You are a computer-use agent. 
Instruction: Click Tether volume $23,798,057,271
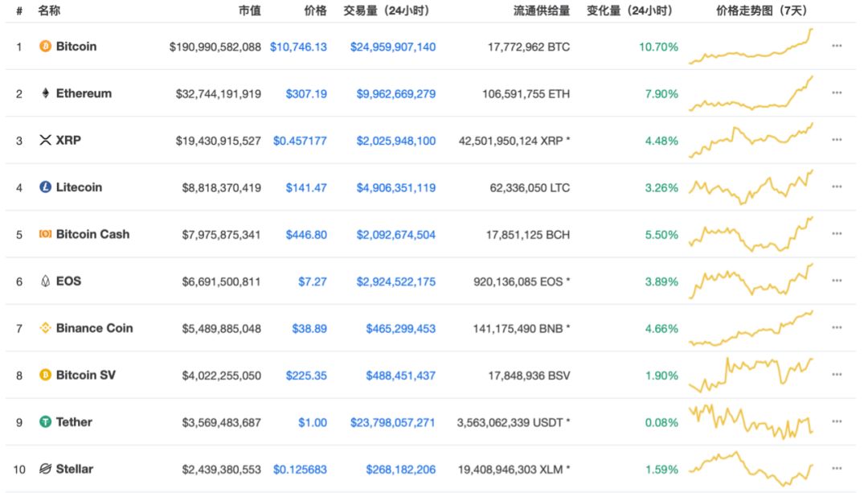click(392, 423)
